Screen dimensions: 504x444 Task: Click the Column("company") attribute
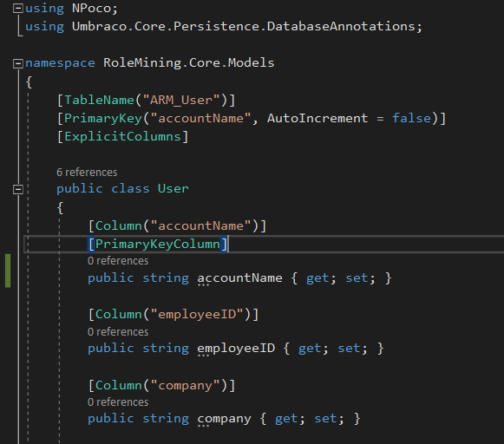coord(161,385)
